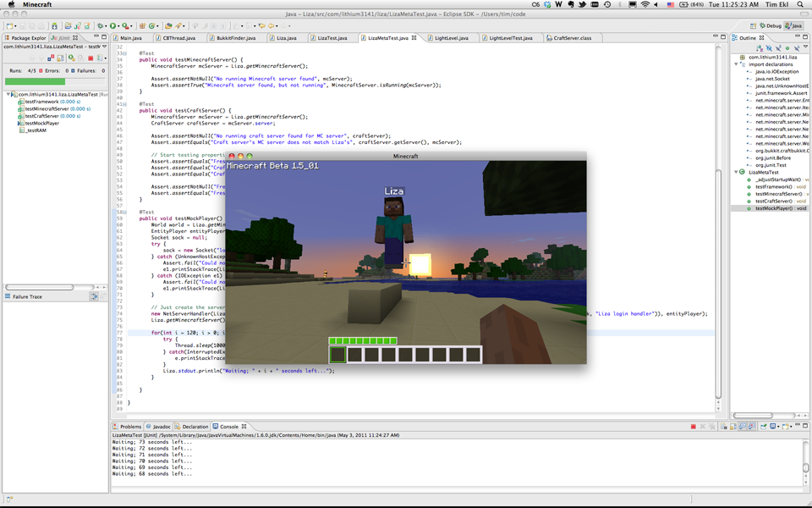Maximize the Outline view
The height and width of the screenshot is (508, 812).
805,37
